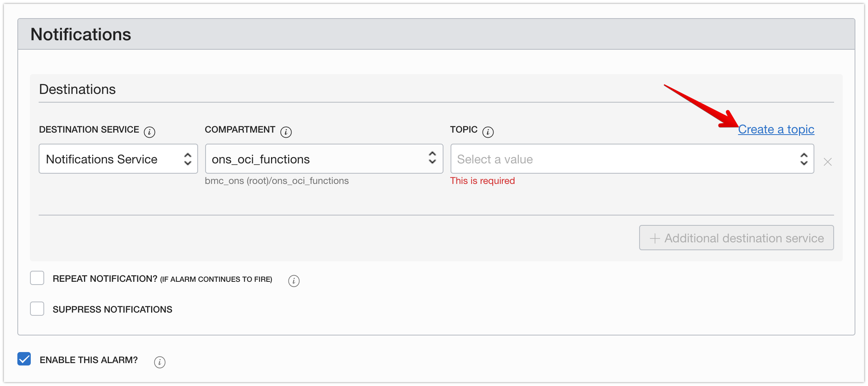Viewport: 868px width, 386px height.
Task: Follow the Create a topic link
Action: (776, 129)
